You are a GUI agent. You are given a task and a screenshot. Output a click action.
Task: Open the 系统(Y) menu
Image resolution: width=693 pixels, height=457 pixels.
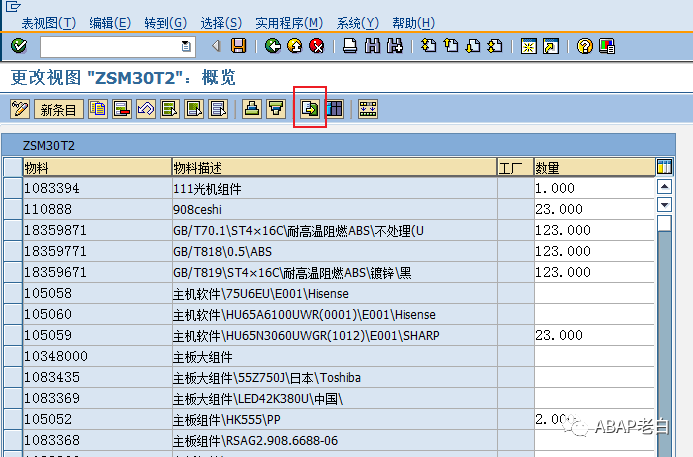(x=358, y=23)
